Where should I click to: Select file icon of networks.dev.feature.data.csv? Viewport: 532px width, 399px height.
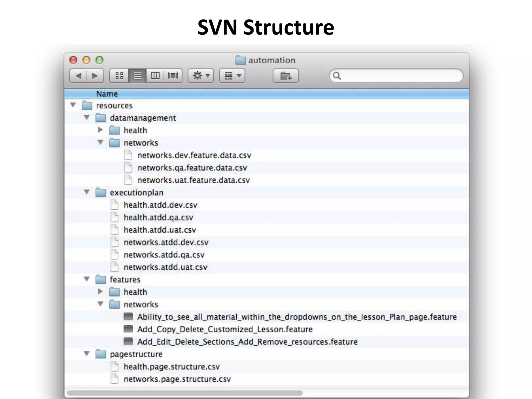tap(128, 155)
